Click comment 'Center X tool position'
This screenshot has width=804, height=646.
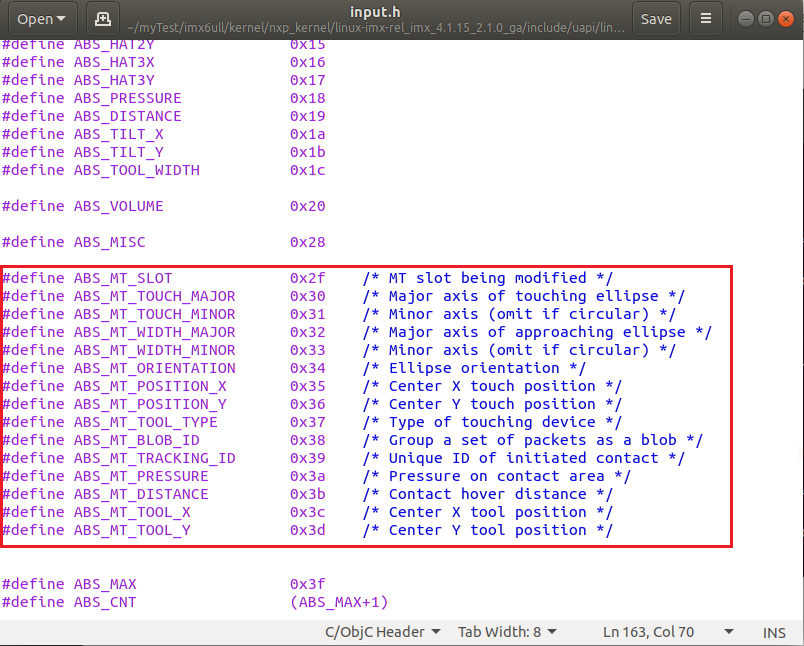click(x=488, y=512)
